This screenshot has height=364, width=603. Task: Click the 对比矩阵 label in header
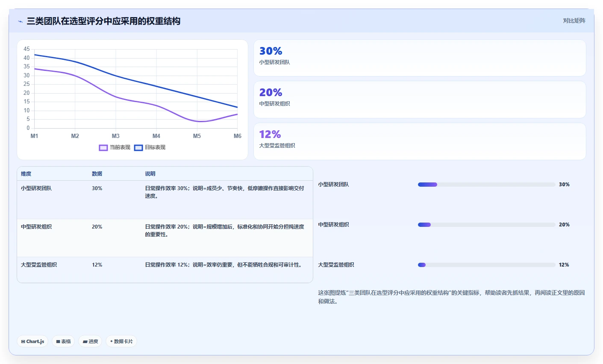point(574,21)
